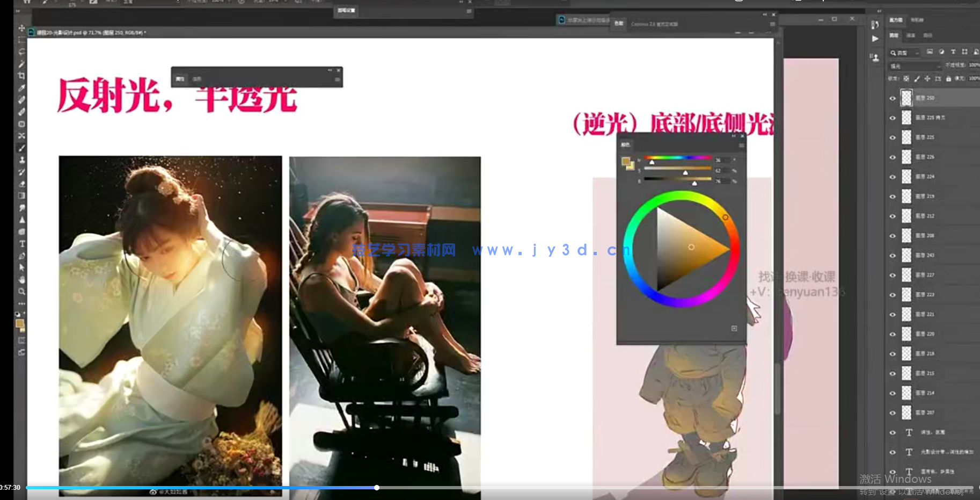980x500 pixels.
Task: Open the color panel flyout menu
Action: [x=741, y=145]
